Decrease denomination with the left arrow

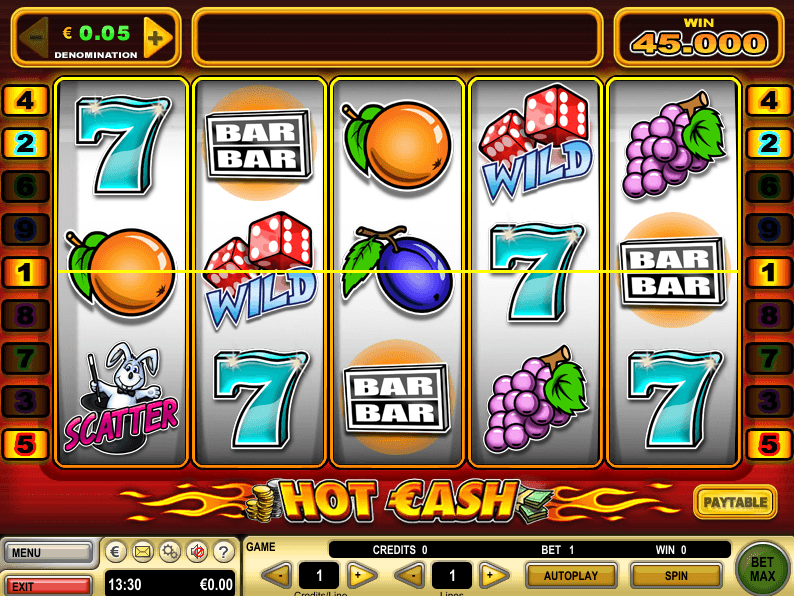[x=34, y=38]
